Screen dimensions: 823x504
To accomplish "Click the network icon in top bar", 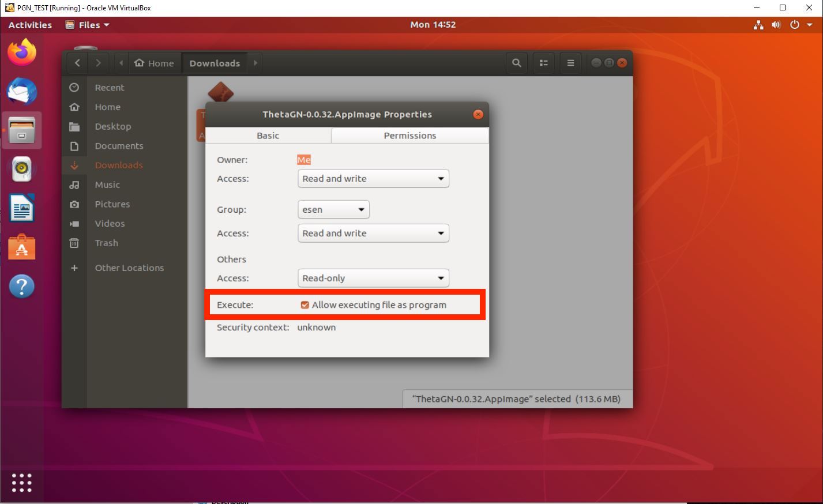I will click(x=758, y=25).
